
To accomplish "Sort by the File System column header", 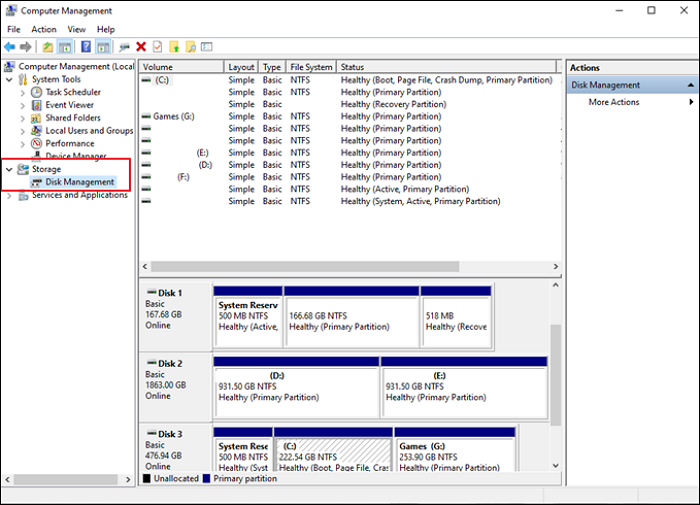I will click(x=311, y=67).
